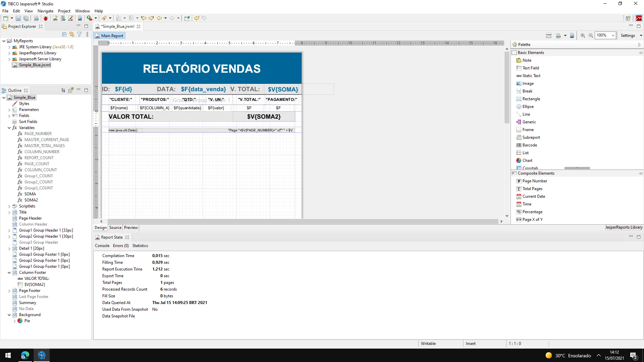Viewport: 644px width, 362px height.
Task: Switch to the Preview tab
Action: (131, 228)
